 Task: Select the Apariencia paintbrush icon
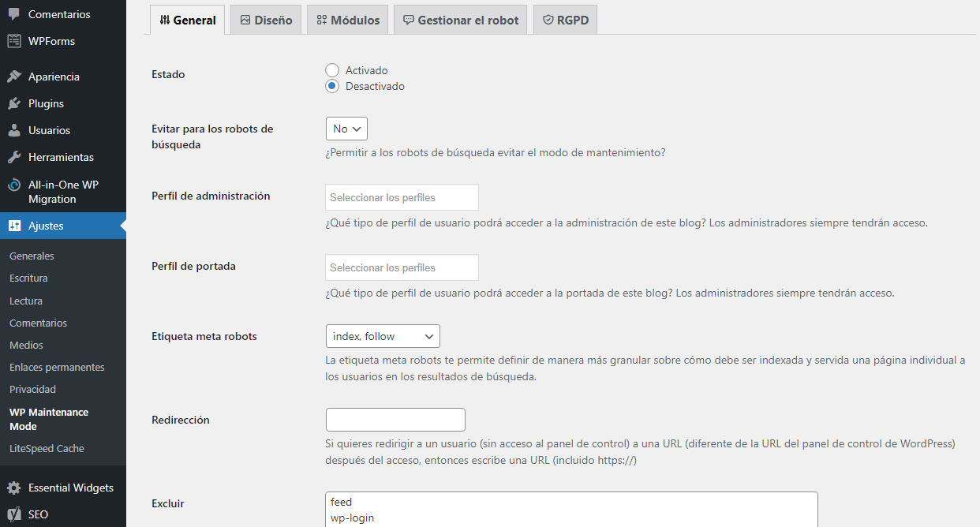click(13, 76)
